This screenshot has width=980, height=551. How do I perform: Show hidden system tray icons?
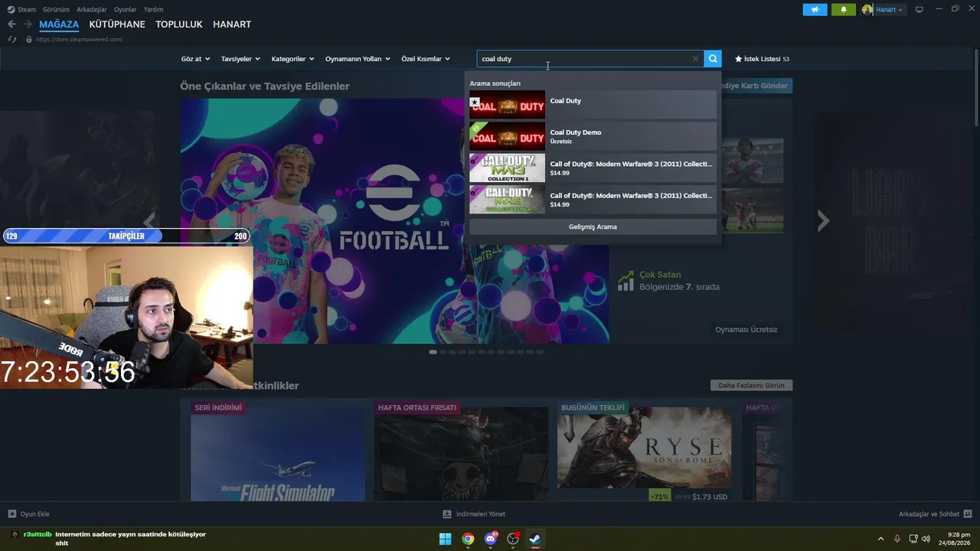coord(880,539)
